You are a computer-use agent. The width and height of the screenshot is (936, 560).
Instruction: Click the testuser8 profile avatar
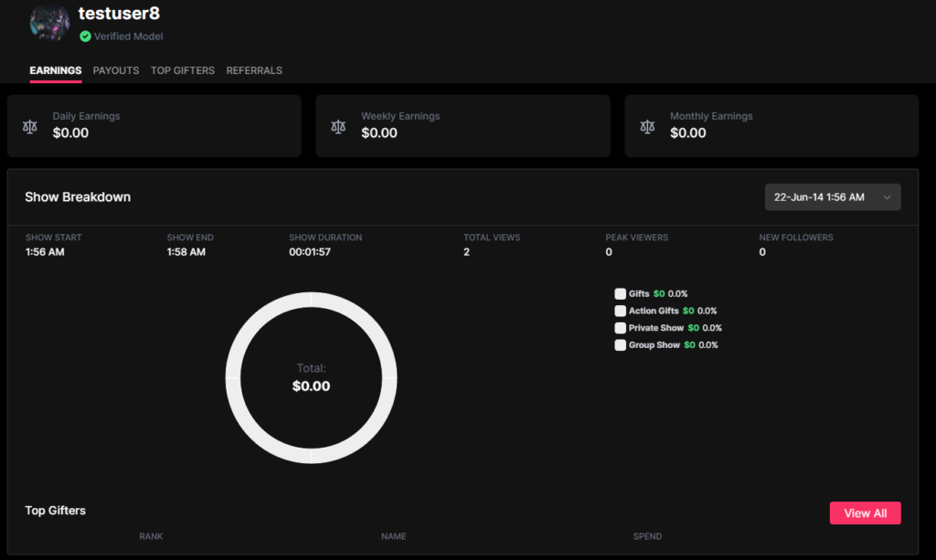point(49,22)
